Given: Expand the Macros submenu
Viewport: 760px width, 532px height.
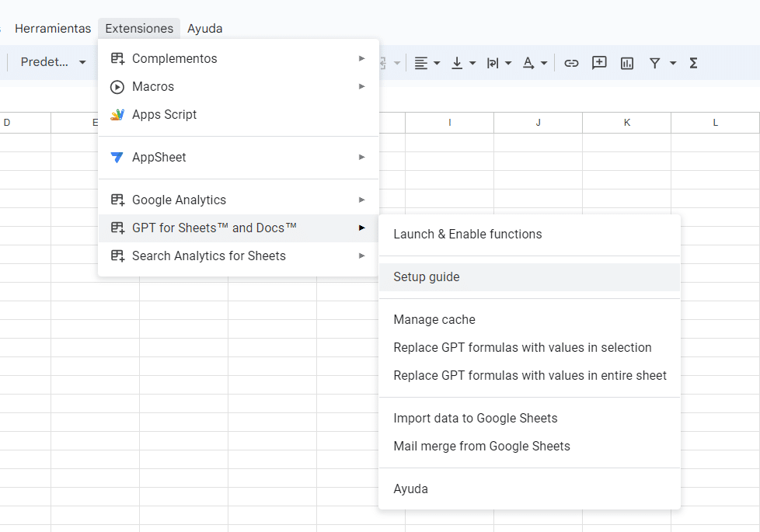Looking at the screenshot, I should 238,87.
